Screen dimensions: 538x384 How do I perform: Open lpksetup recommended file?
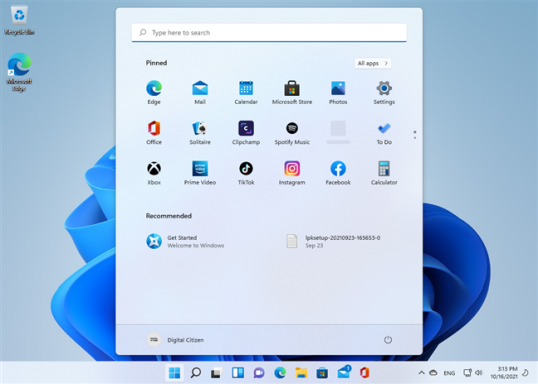(333, 241)
